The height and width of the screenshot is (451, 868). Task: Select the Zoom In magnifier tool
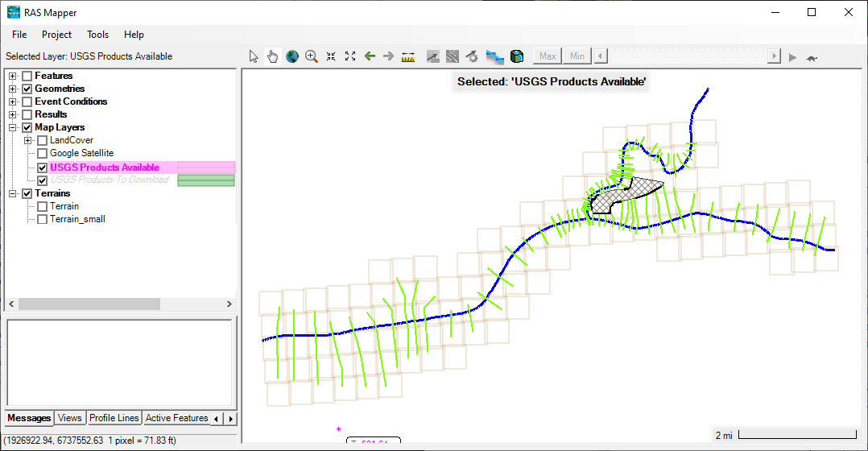(312, 56)
